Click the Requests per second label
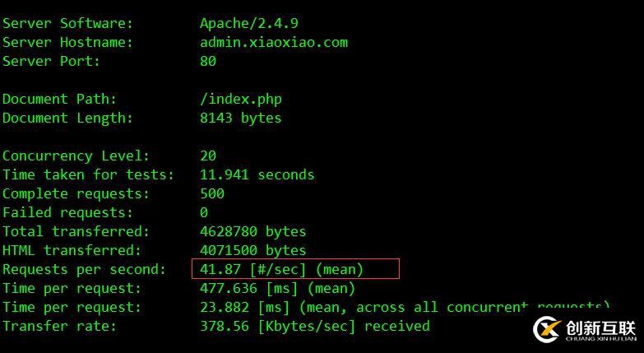 coord(84,269)
